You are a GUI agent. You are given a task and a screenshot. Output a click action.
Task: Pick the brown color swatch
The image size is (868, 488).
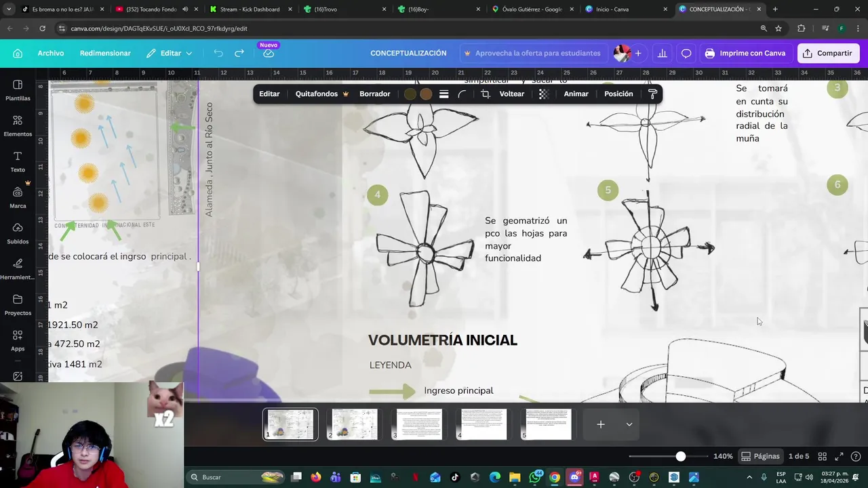click(x=426, y=94)
